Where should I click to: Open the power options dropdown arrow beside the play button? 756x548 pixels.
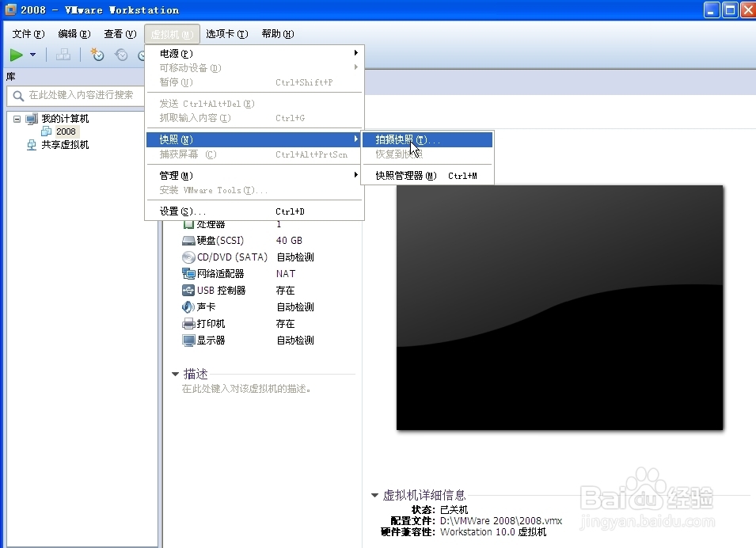pyautogui.click(x=32, y=55)
